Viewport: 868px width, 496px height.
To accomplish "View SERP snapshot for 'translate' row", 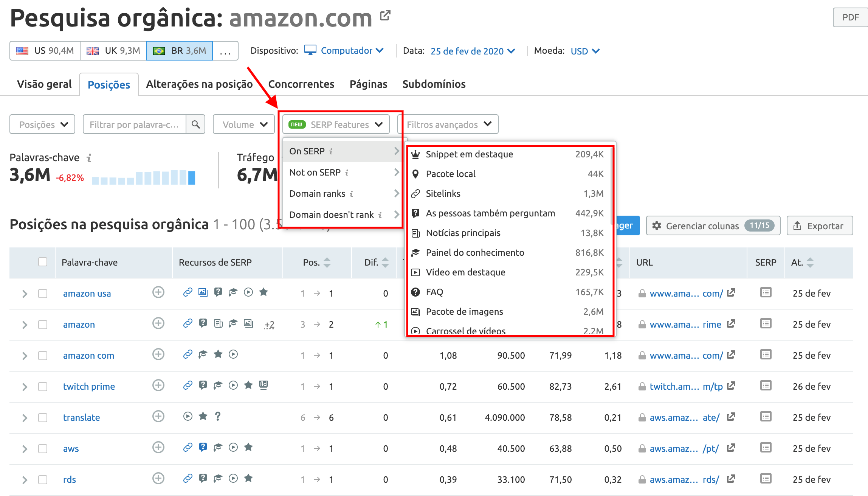I will click(x=766, y=417).
